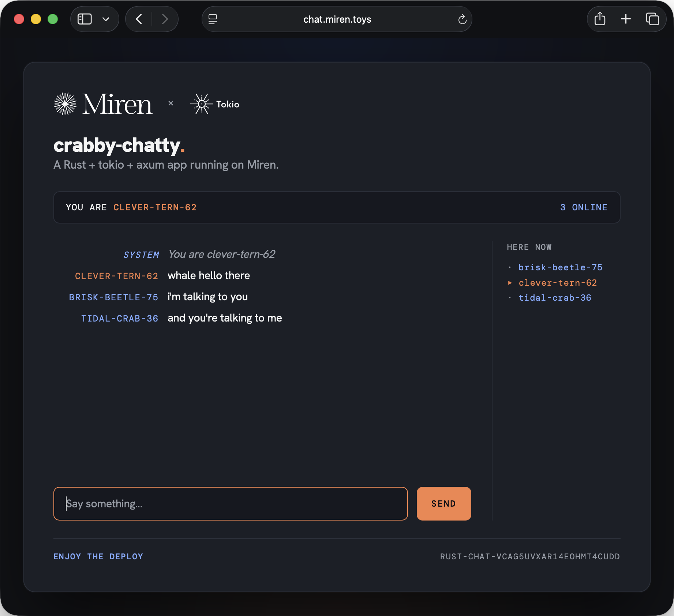Open page settings icon in the address bar
This screenshot has height=616, width=674.
pos(212,19)
